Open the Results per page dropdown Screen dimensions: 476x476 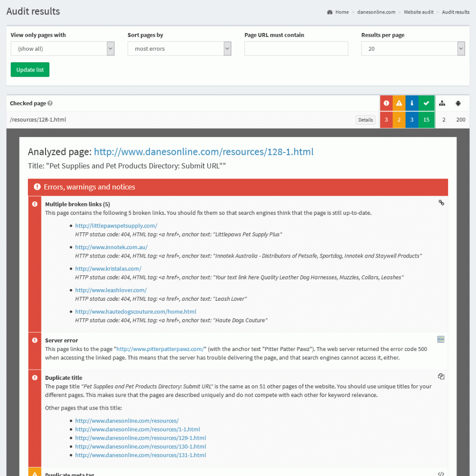[413, 48]
